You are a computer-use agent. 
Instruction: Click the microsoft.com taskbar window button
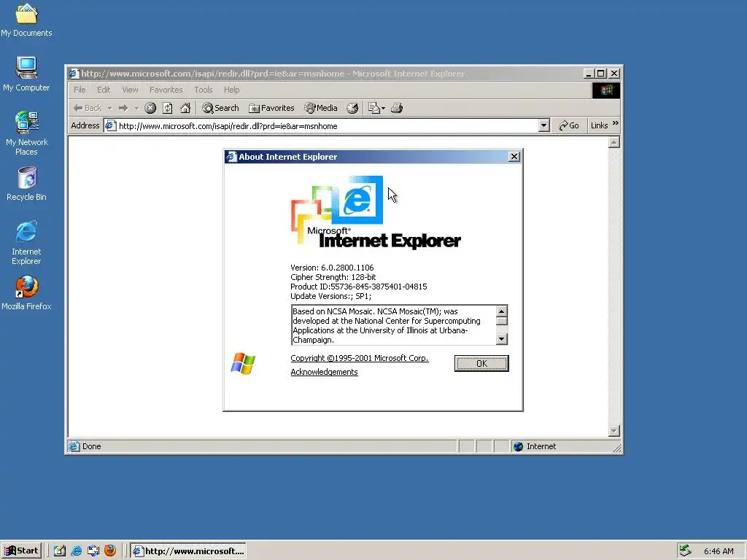tap(188, 551)
